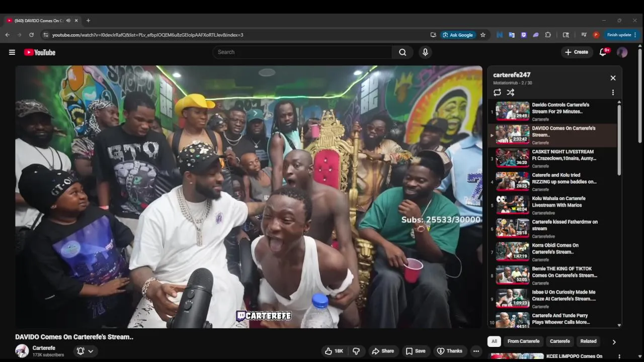644x362 pixels.
Task: Click the video player to pause
Action: point(249,197)
